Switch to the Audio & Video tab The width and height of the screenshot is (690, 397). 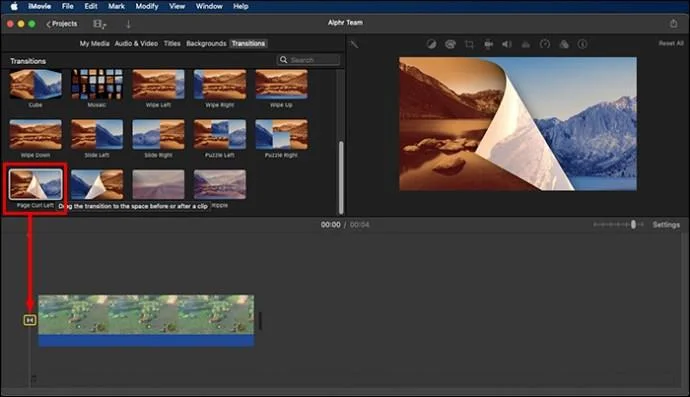click(136, 43)
